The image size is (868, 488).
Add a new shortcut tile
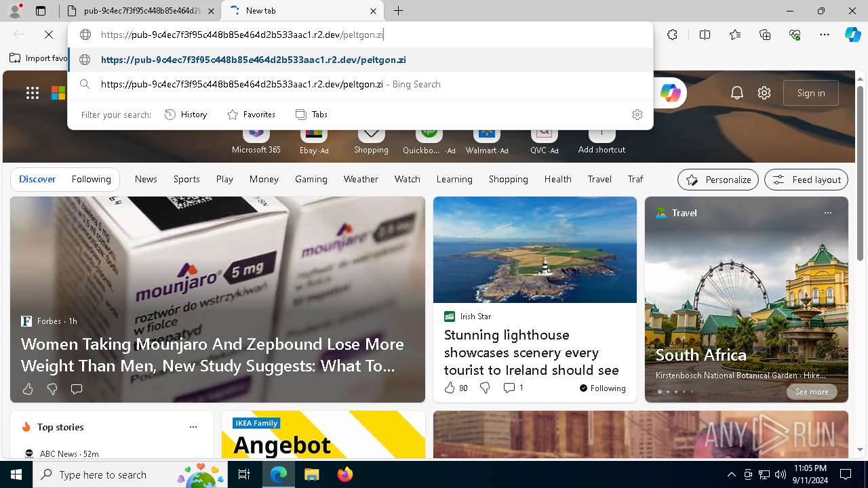coord(601,140)
